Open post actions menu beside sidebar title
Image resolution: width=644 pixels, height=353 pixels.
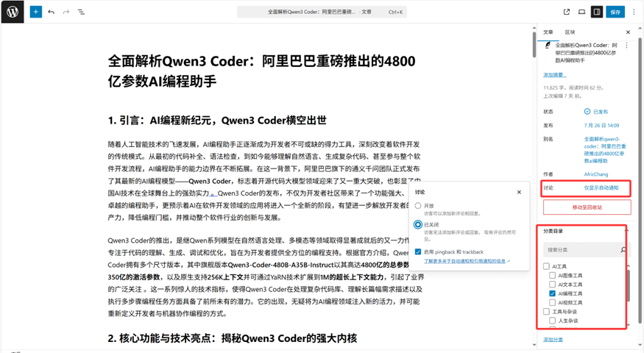coord(627,45)
